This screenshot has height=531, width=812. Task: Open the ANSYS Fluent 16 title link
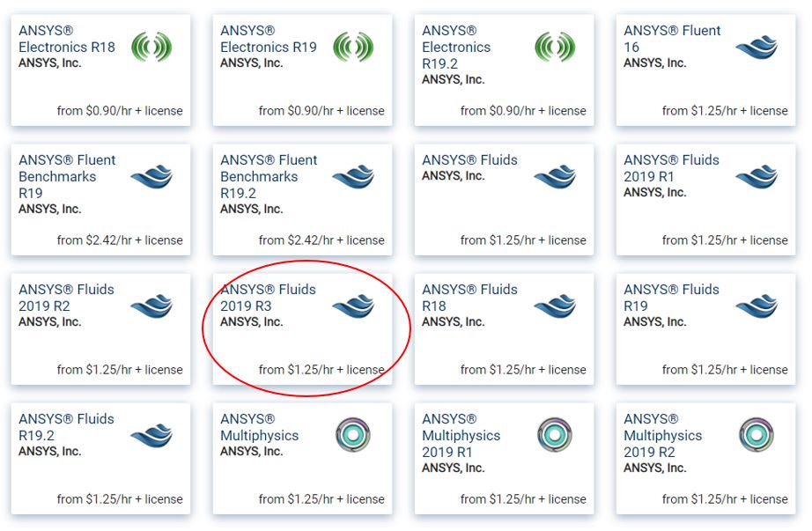click(x=672, y=39)
